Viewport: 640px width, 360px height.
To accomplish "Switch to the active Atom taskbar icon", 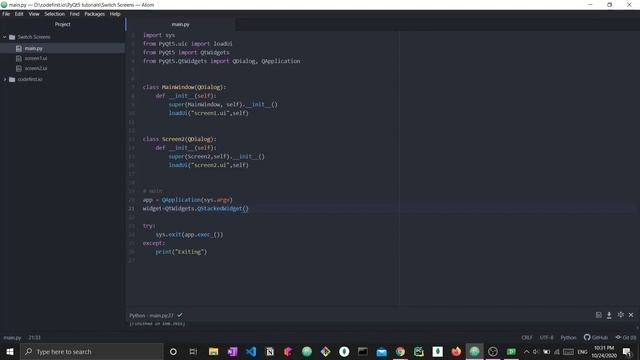I will click(x=474, y=351).
